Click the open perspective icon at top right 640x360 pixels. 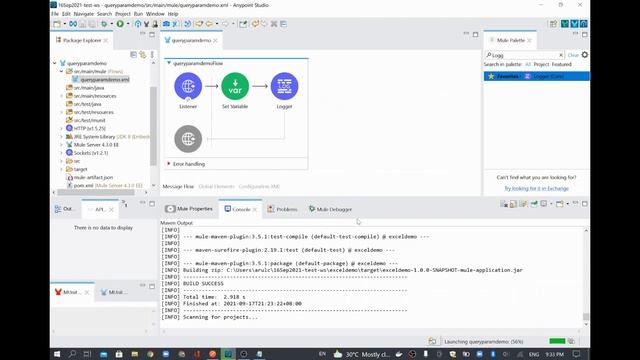click(553, 24)
